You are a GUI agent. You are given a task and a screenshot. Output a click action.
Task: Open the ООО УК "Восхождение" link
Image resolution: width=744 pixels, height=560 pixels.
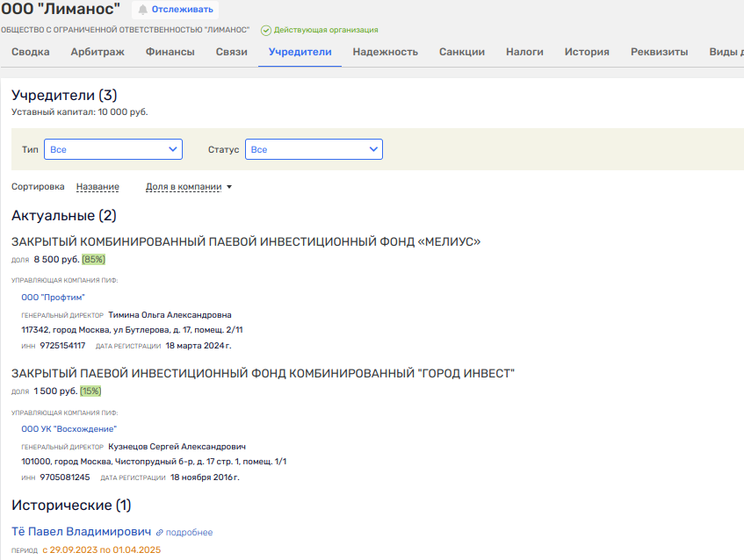(69, 429)
